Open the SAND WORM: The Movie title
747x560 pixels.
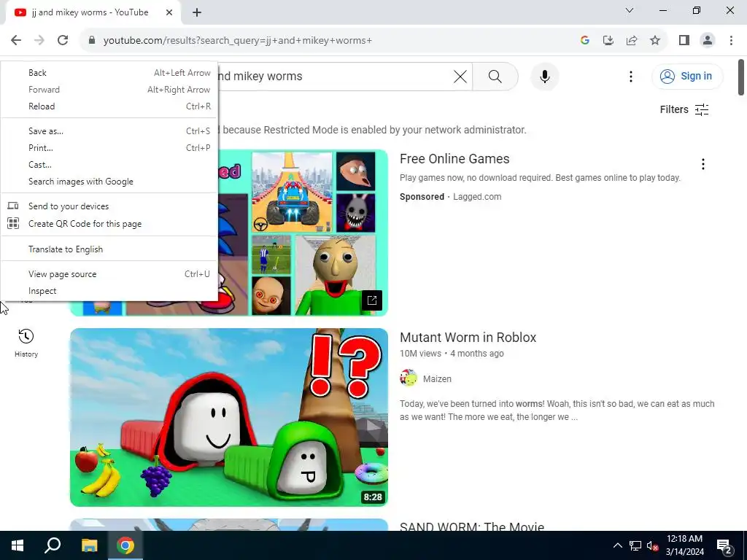[x=472, y=526]
